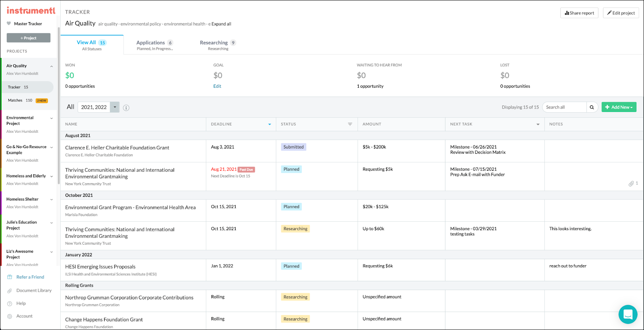Click the Document Library icon
644x330 pixels.
(10, 291)
